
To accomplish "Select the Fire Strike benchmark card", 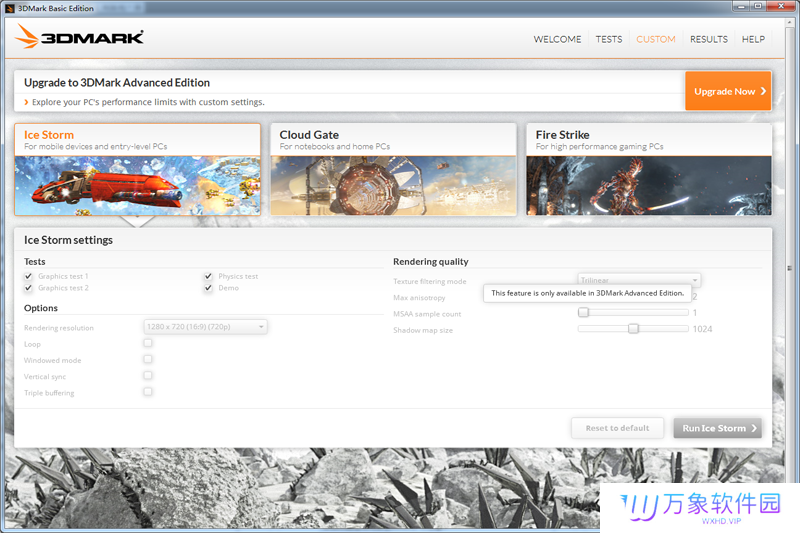I will coord(649,169).
